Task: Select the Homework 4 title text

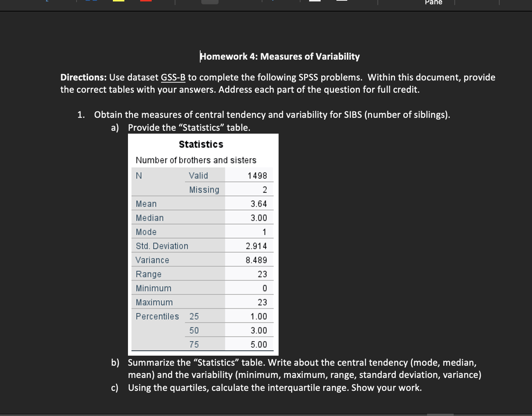Action: pos(279,56)
